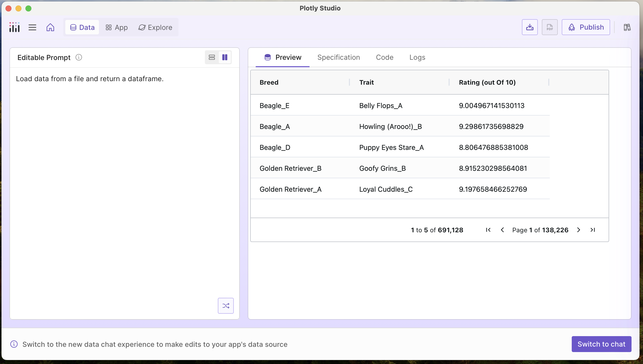Go to the home screen icon
Viewport: 643px width, 364px height.
click(50, 27)
